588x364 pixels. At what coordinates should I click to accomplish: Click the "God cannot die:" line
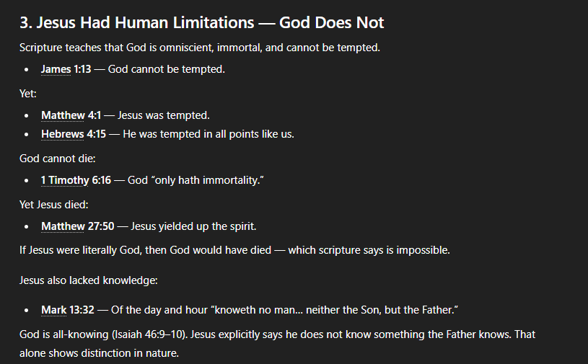pyautogui.click(x=56, y=158)
